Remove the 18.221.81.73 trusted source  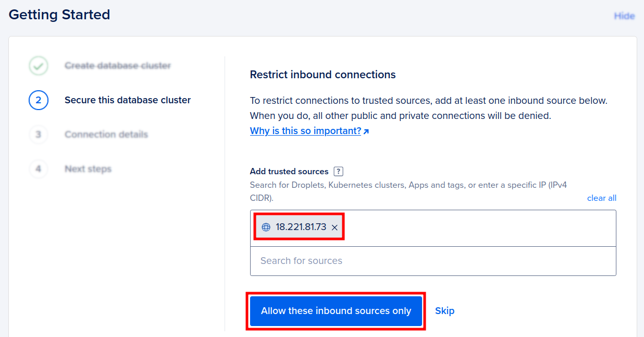(x=335, y=227)
